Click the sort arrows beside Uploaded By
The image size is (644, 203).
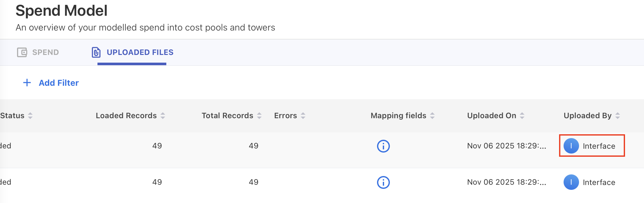(x=617, y=116)
